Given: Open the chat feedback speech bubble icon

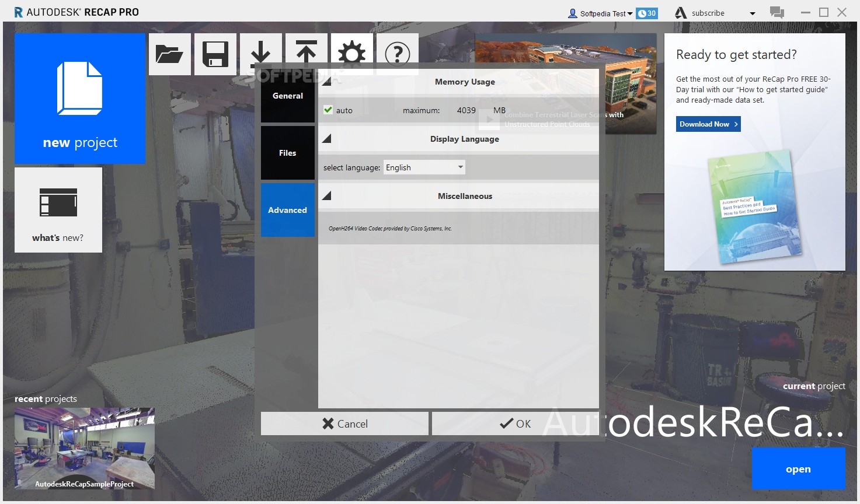Looking at the screenshot, I should click(x=777, y=12).
